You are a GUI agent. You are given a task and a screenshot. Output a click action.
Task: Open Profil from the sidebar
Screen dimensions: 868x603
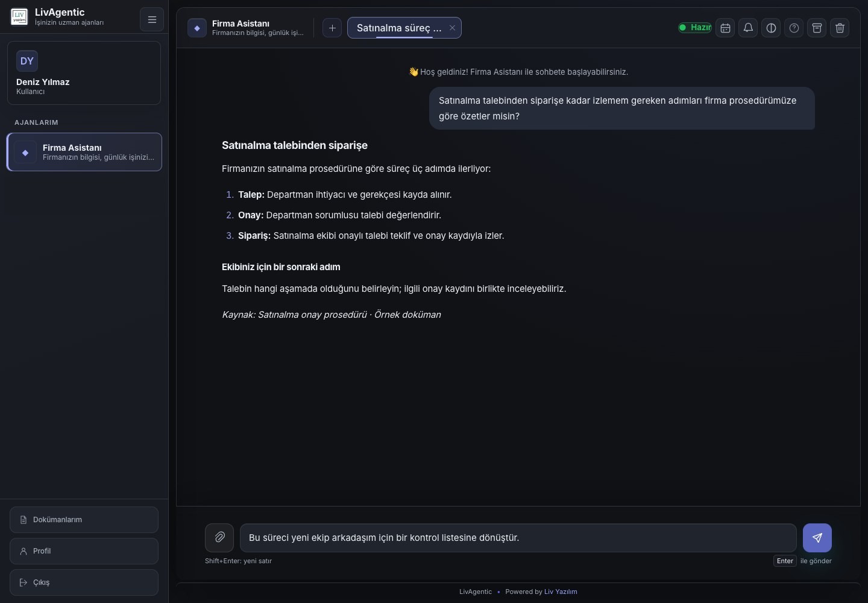pos(84,551)
